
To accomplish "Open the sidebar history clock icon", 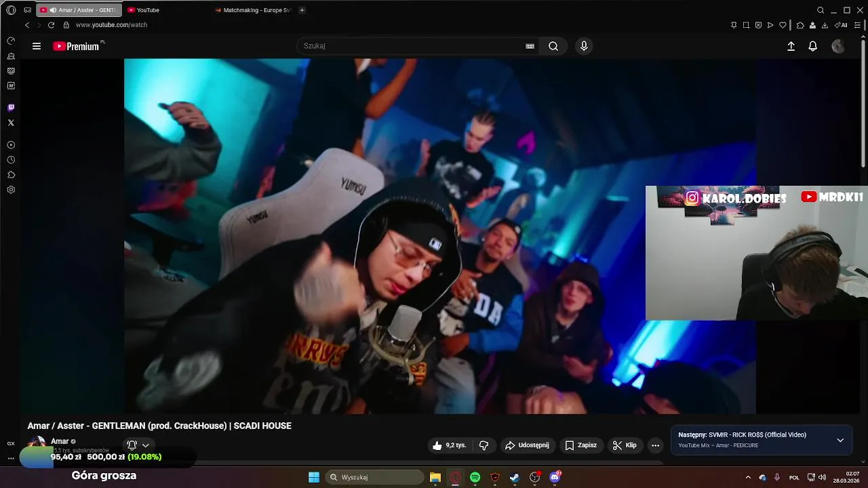I will [11, 160].
